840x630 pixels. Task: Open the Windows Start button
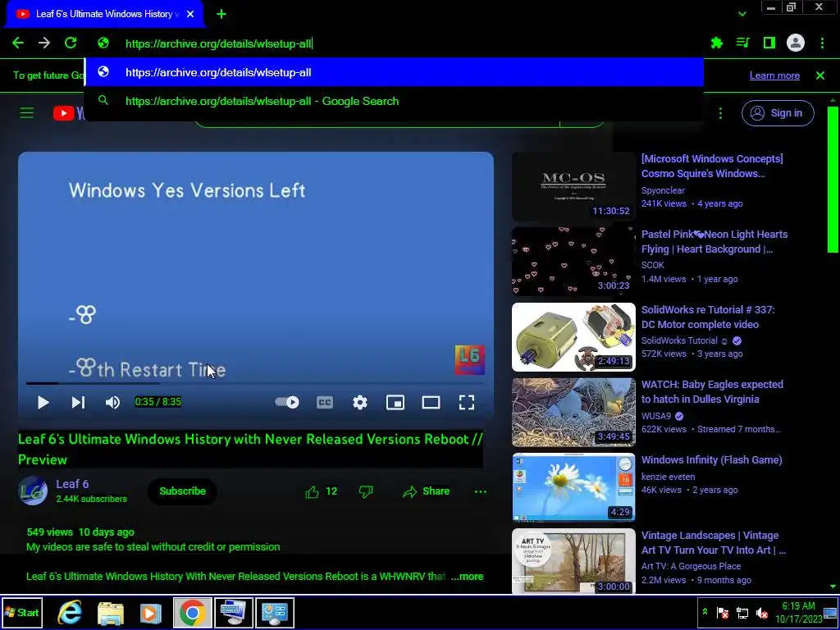click(22, 612)
